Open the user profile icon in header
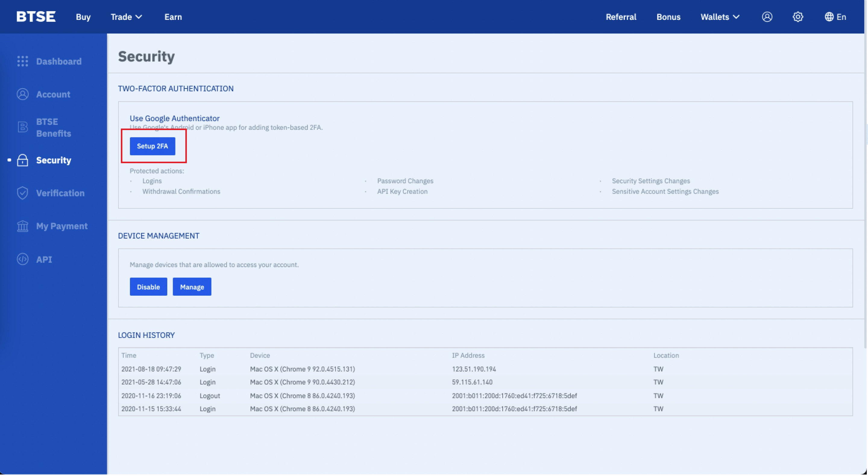868x476 pixels. point(767,17)
